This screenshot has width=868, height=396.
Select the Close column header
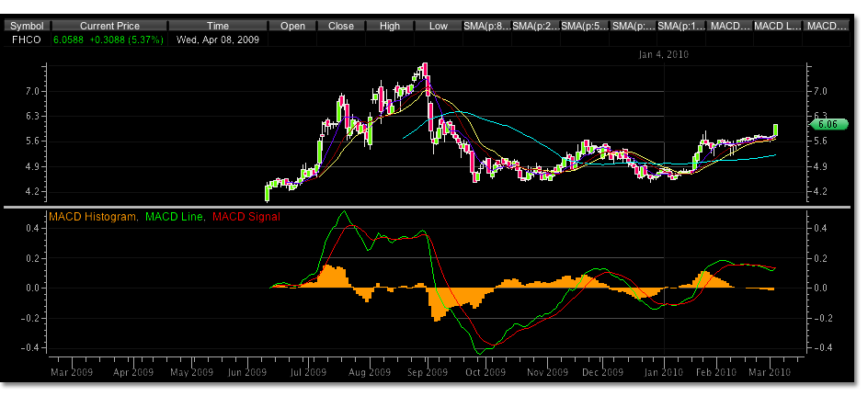point(341,27)
